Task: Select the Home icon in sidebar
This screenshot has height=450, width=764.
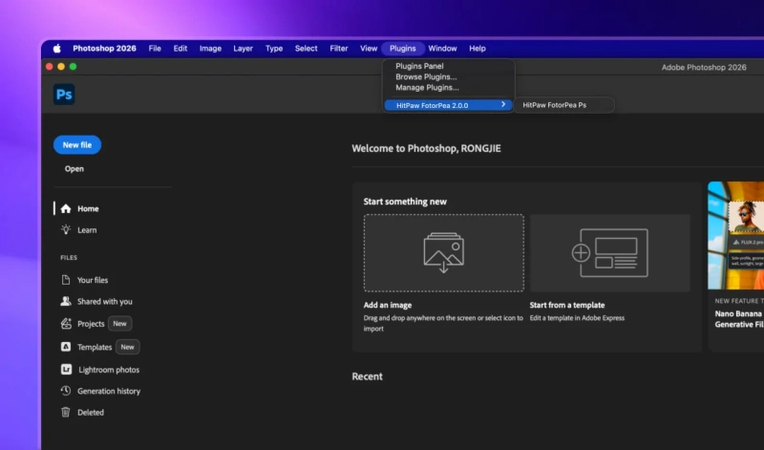Action: [x=66, y=209]
